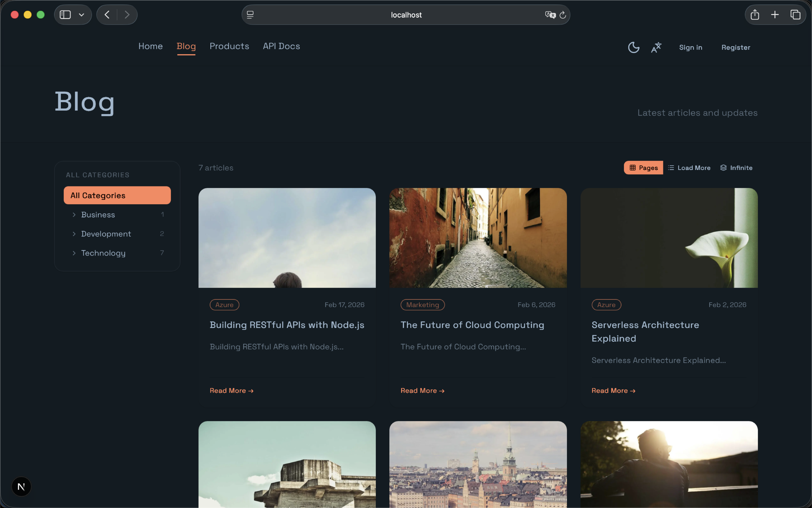Click the localhost address bar
The height and width of the screenshot is (508, 812).
coord(406,15)
